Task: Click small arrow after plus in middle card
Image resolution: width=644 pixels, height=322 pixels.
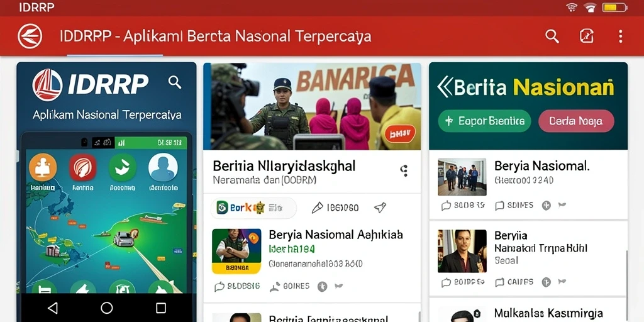Action: click(x=339, y=286)
